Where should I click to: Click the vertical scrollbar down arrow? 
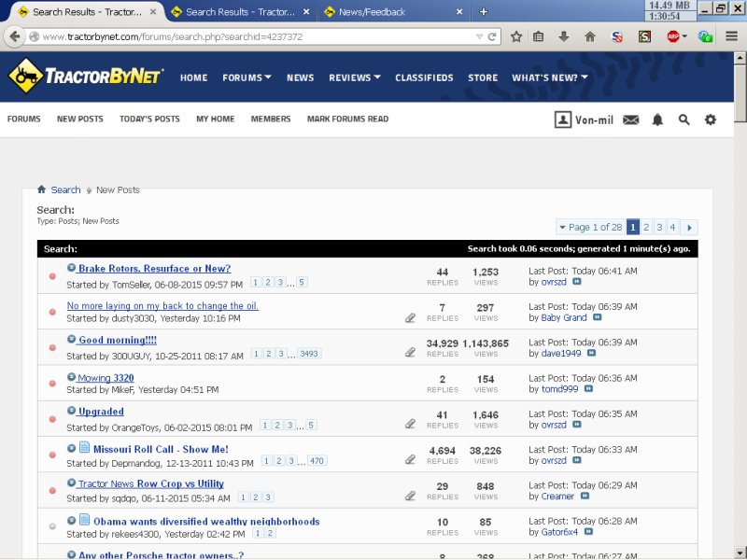click(x=740, y=553)
